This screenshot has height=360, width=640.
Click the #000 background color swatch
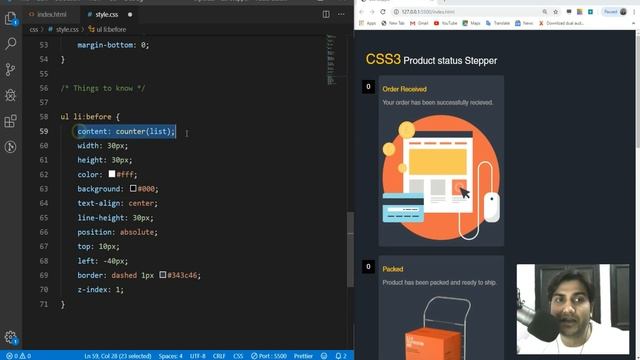click(133, 188)
